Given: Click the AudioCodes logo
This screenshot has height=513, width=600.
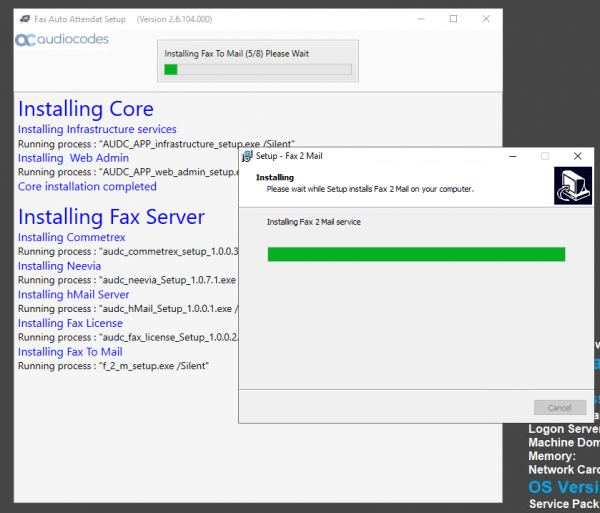Looking at the screenshot, I should [x=62, y=40].
